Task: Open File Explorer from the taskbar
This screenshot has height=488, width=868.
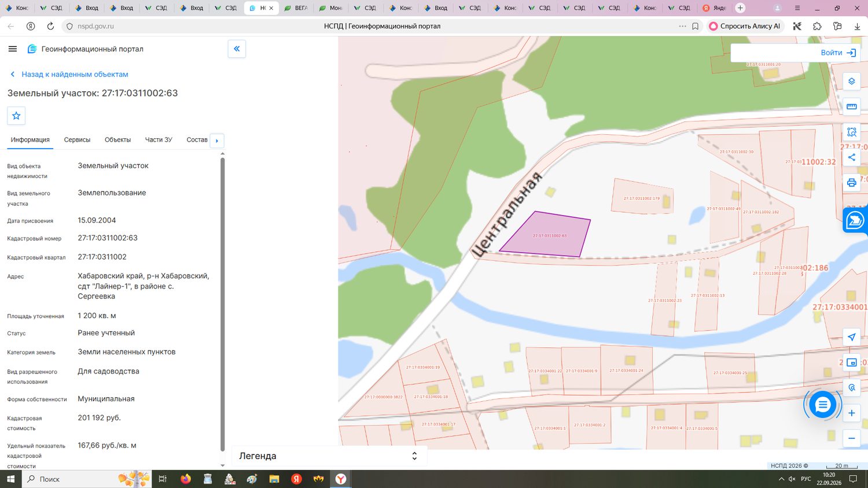Action: point(274,479)
